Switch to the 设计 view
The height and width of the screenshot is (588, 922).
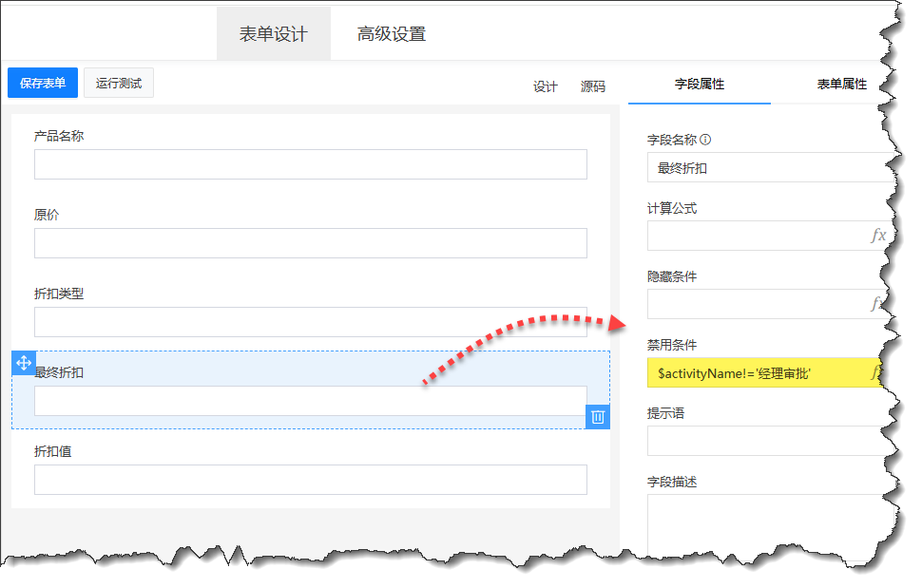[544, 85]
